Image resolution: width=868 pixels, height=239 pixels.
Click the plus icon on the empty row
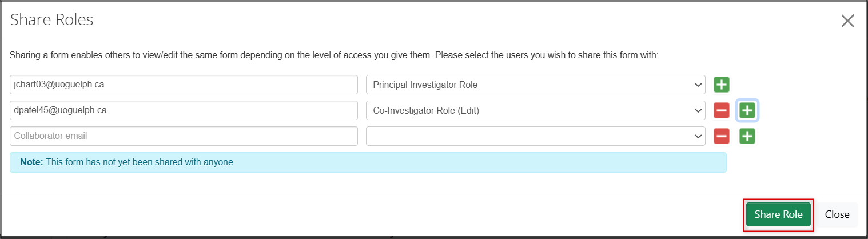(747, 136)
